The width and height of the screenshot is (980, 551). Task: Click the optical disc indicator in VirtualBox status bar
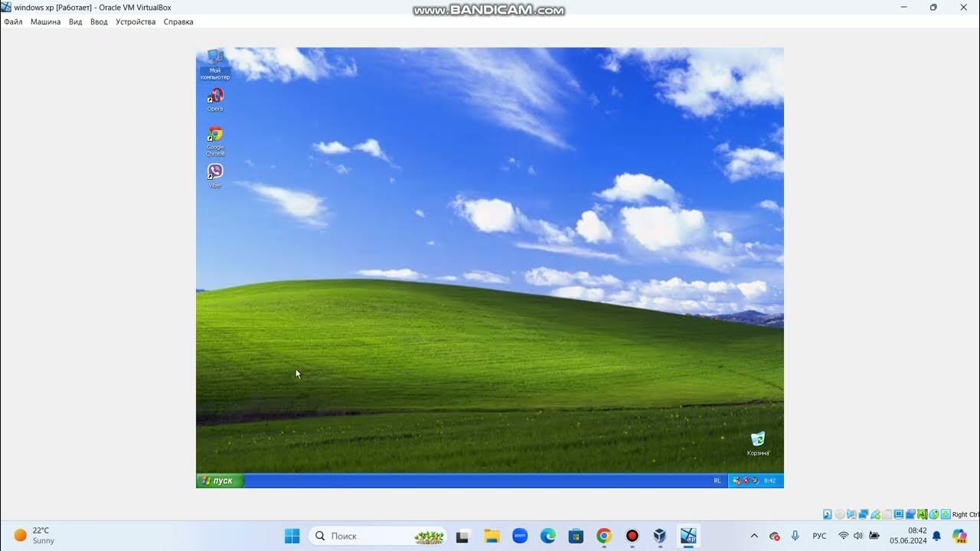point(840,514)
